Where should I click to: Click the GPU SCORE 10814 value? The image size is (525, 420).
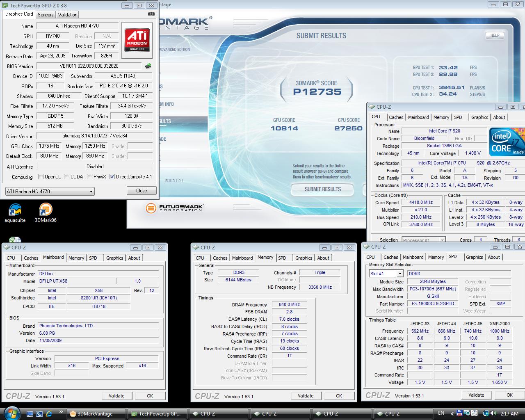tap(284, 128)
